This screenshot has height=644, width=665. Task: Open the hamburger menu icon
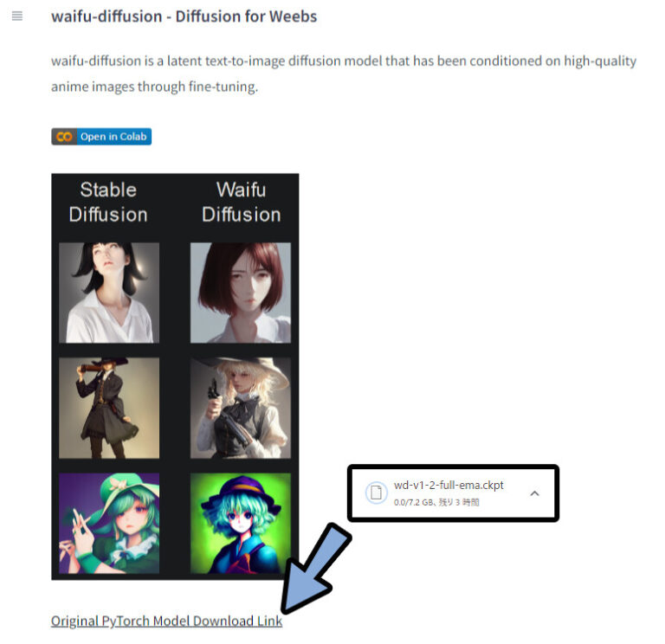point(17,16)
